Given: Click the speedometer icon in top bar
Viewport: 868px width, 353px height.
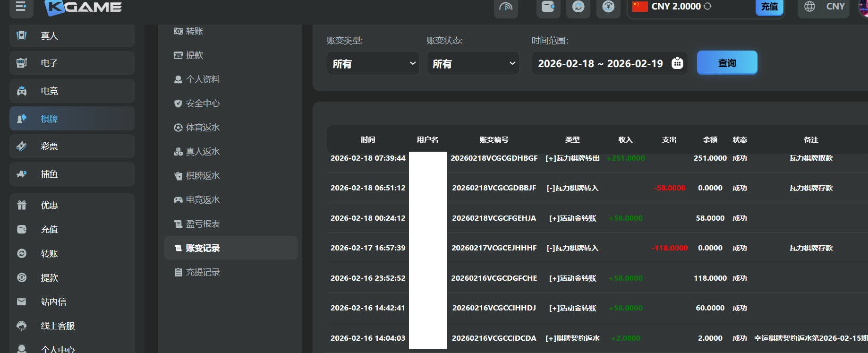Looking at the screenshot, I should point(505,7).
